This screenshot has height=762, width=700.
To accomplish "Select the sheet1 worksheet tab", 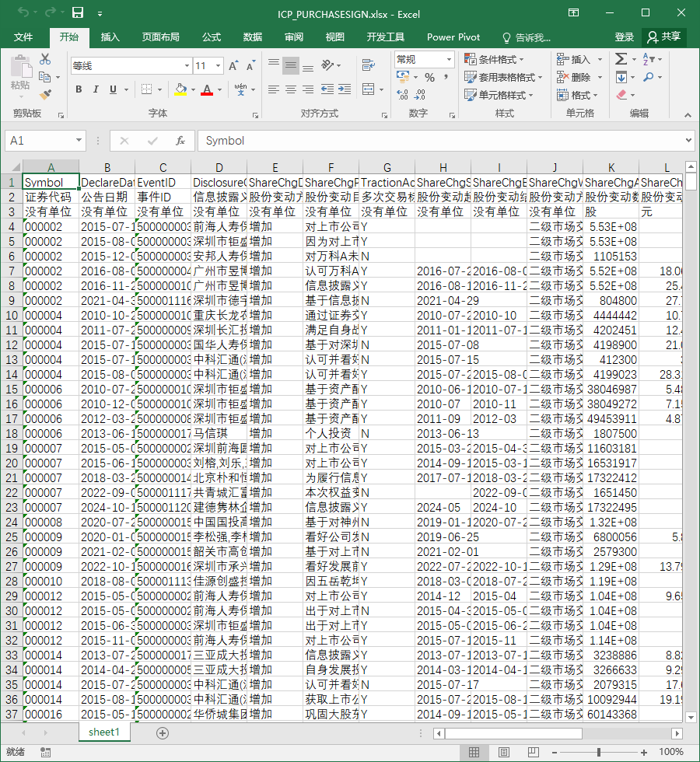I will [104, 732].
